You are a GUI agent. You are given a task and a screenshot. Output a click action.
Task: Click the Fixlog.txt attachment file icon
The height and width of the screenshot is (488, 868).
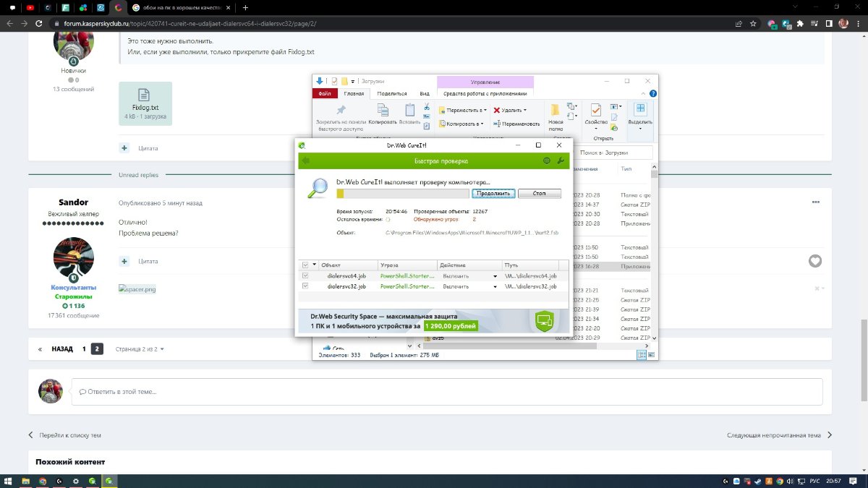(x=145, y=95)
